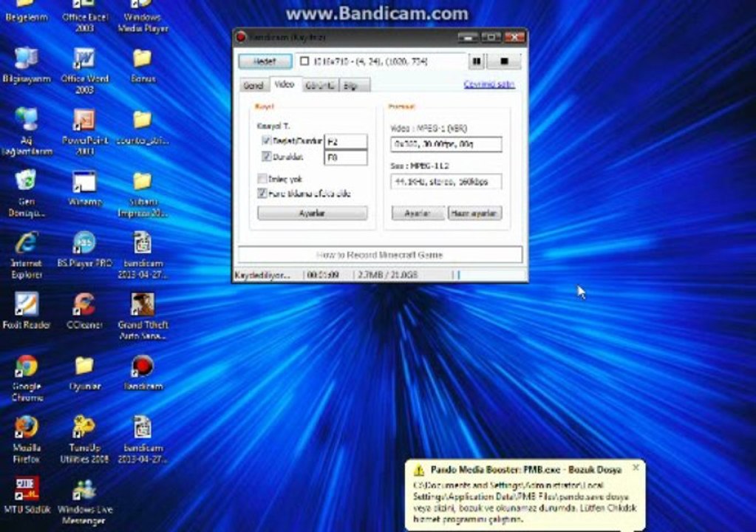Open the Bilgi tab
756x532 pixels.
click(355, 85)
